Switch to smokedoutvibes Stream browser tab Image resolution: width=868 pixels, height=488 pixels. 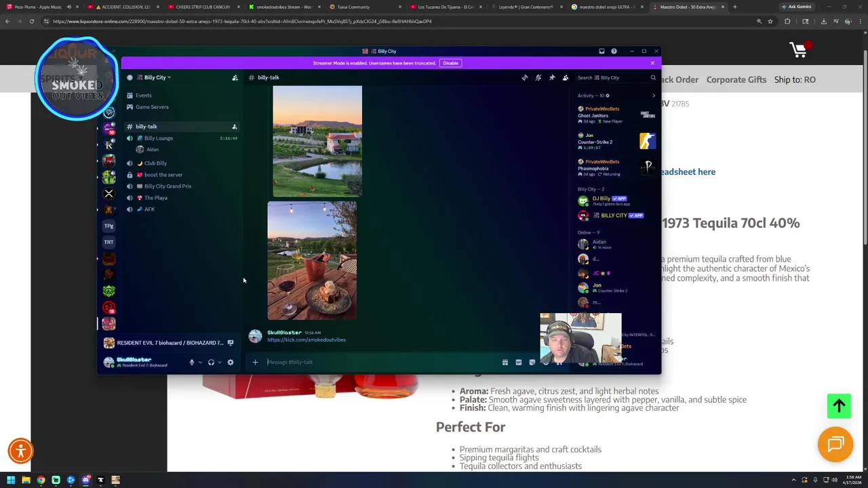[x=283, y=7]
